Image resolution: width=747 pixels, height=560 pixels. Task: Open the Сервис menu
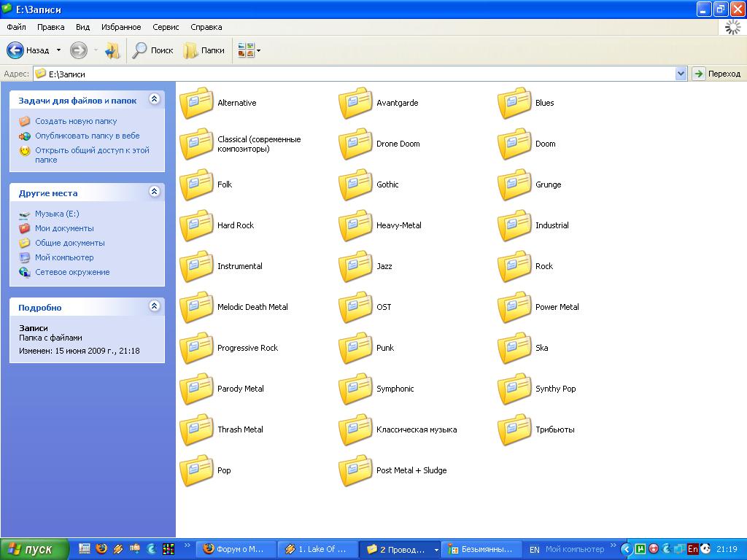coord(166,27)
